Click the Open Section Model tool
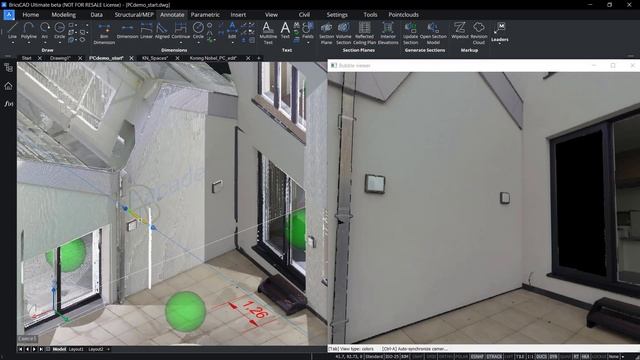Viewport: 640px width, 360px height. click(x=433, y=33)
